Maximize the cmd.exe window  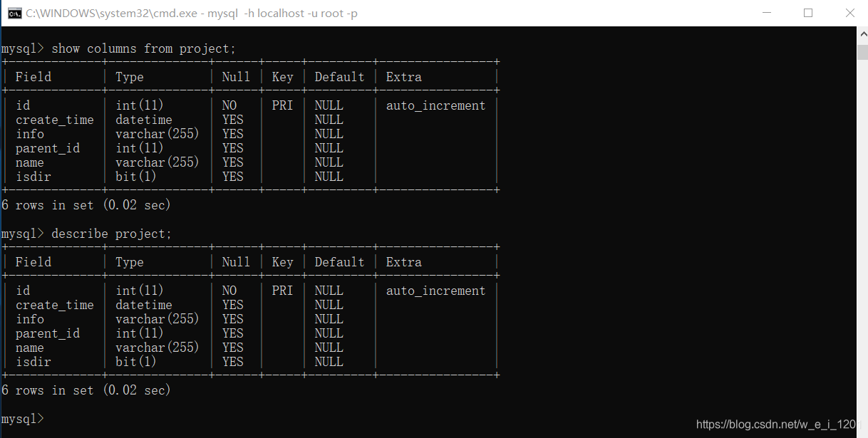[x=808, y=13]
